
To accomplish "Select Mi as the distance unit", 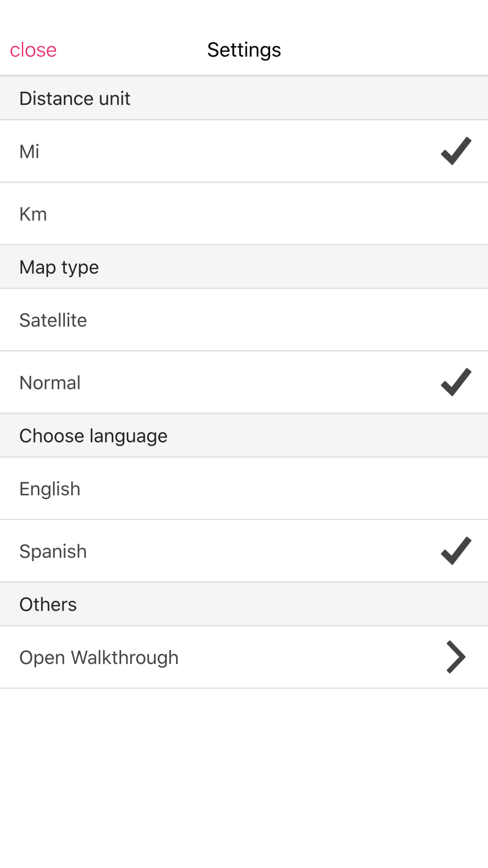I will [29, 151].
